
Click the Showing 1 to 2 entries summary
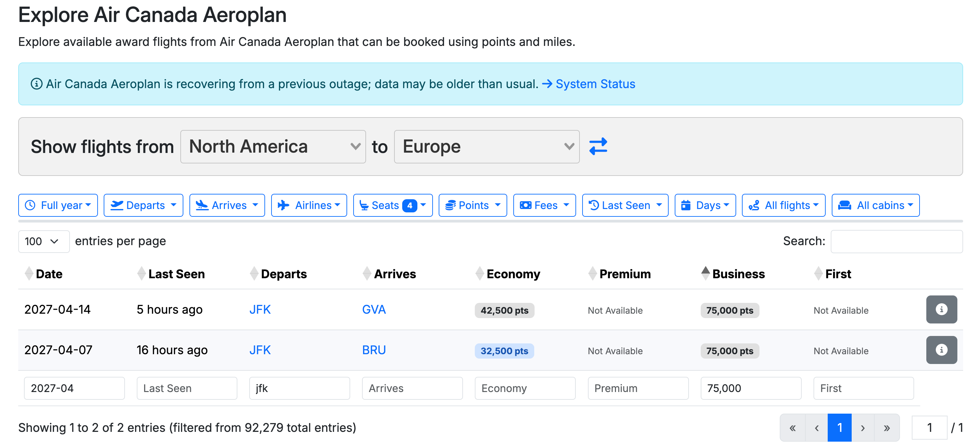tap(187, 428)
